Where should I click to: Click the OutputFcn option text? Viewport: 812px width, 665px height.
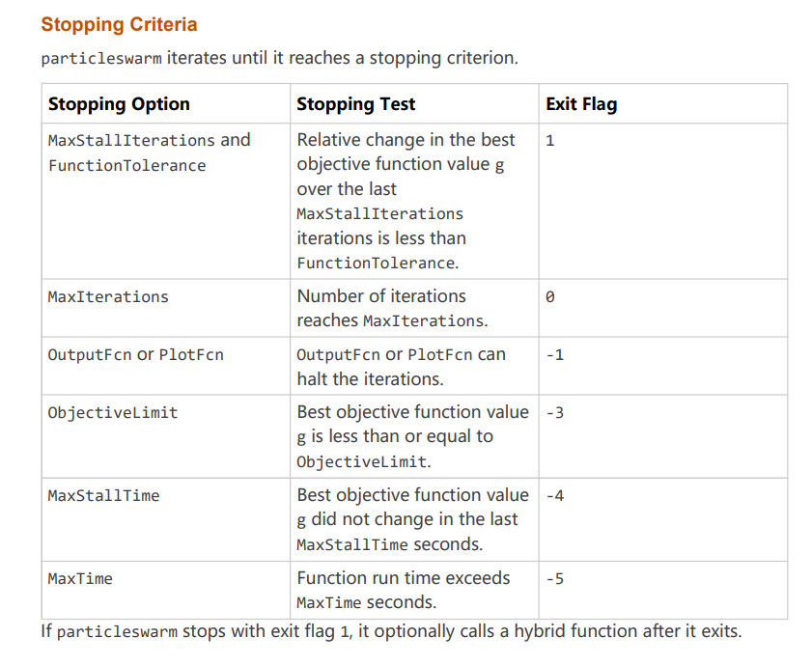coord(90,354)
